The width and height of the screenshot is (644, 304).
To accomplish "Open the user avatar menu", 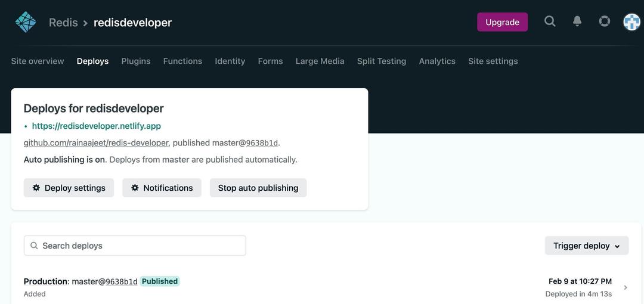I will [x=632, y=22].
